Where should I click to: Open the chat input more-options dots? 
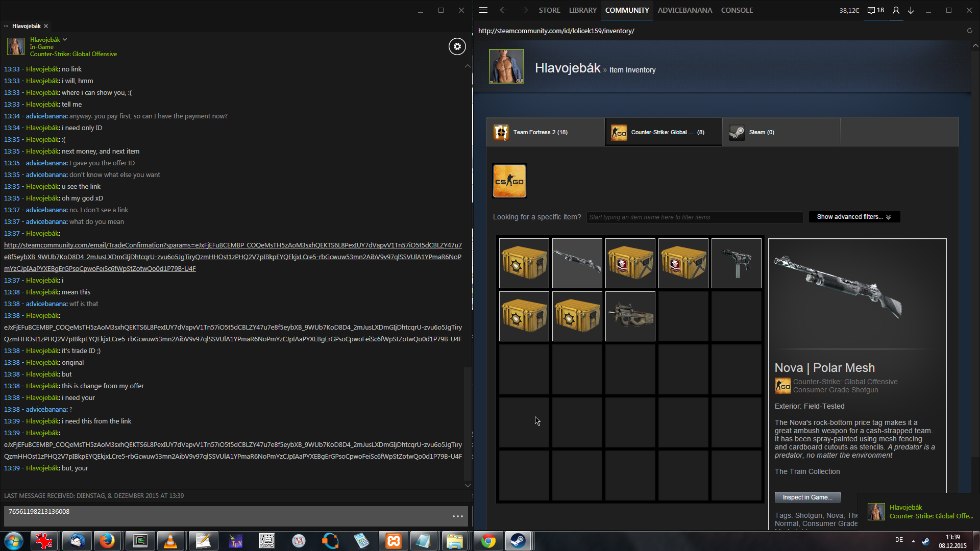(457, 516)
